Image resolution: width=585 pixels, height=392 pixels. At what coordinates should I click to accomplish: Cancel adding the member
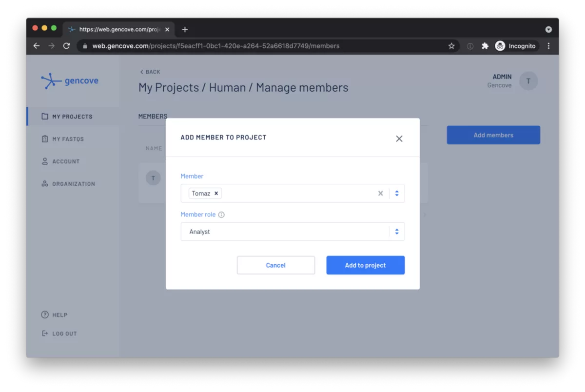tap(275, 265)
